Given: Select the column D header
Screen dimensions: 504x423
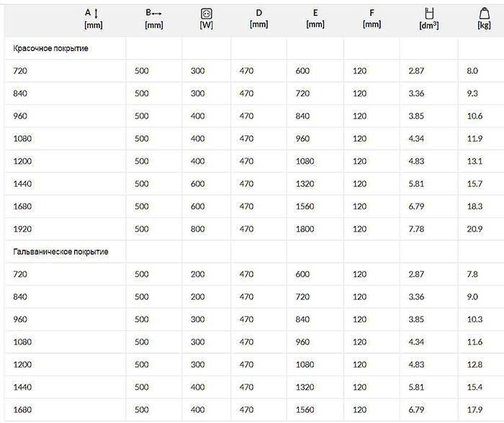Looking at the screenshot, I should coord(258,18).
